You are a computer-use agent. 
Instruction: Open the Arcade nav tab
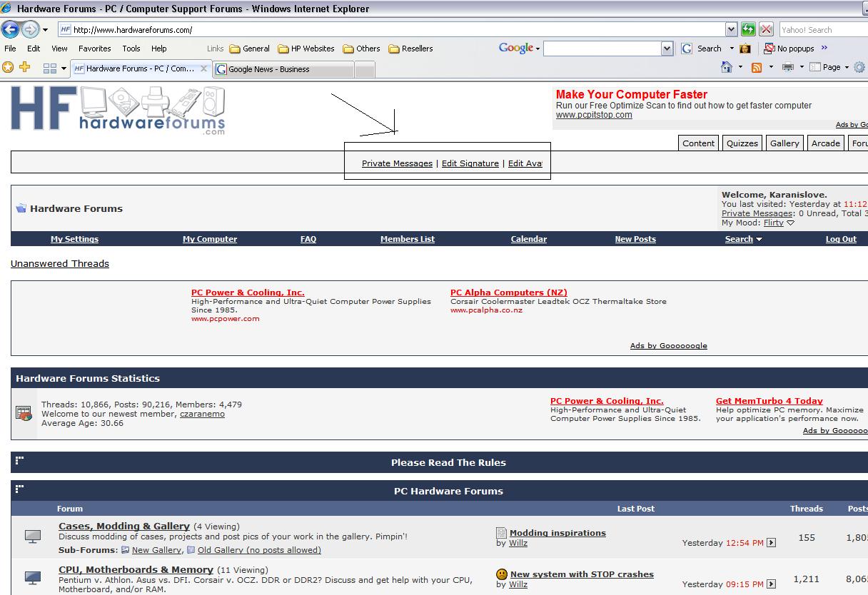tap(825, 143)
